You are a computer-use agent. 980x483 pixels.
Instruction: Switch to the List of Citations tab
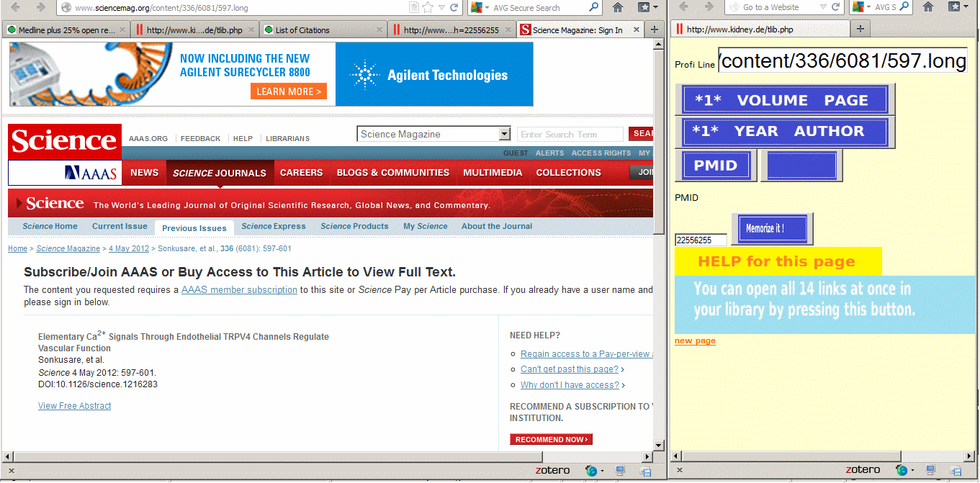click(x=322, y=30)
